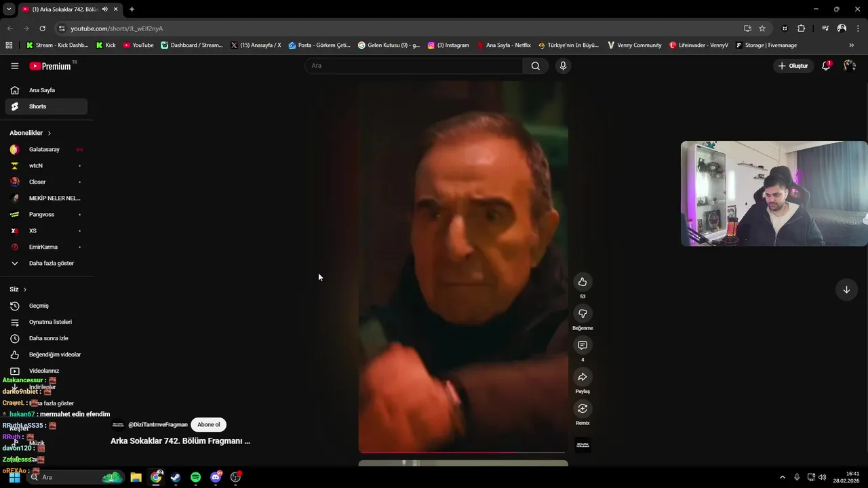
Task: Bookmark this page with star icon
Action: tap(762, 28)
